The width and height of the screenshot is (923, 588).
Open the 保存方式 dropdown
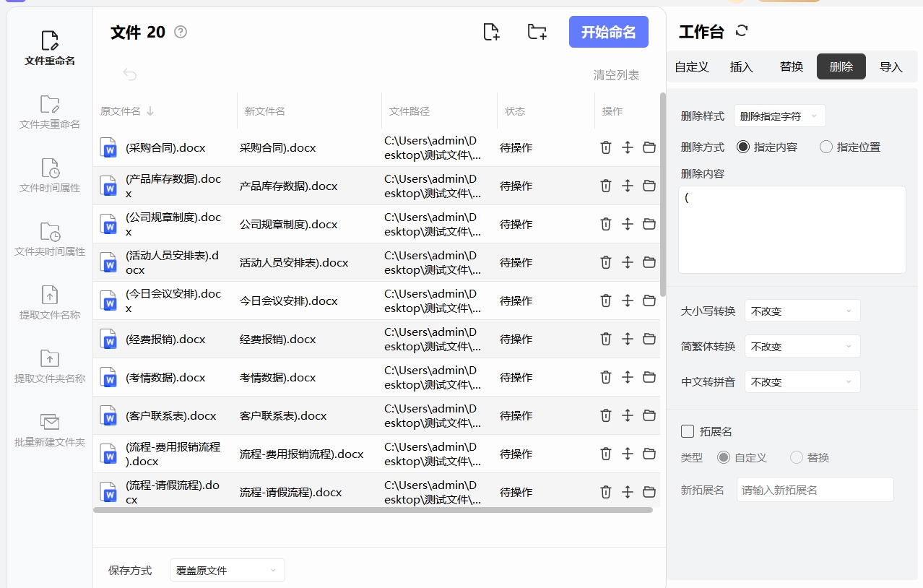(x=227, y=570)
